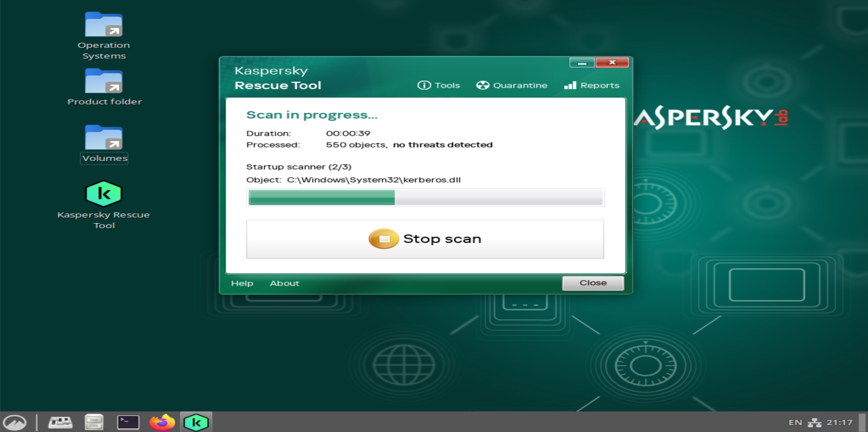
Task: View the scan Reports
Action: point(592,85)
